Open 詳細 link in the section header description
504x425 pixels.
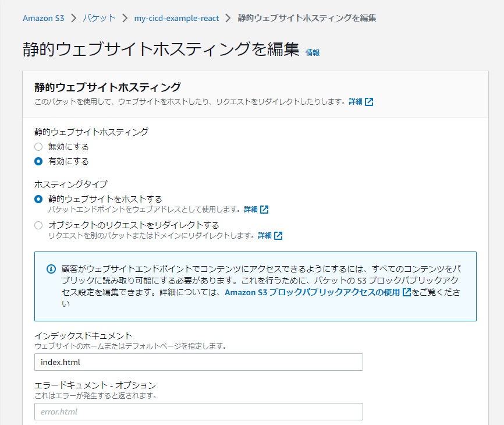point(356,101)
